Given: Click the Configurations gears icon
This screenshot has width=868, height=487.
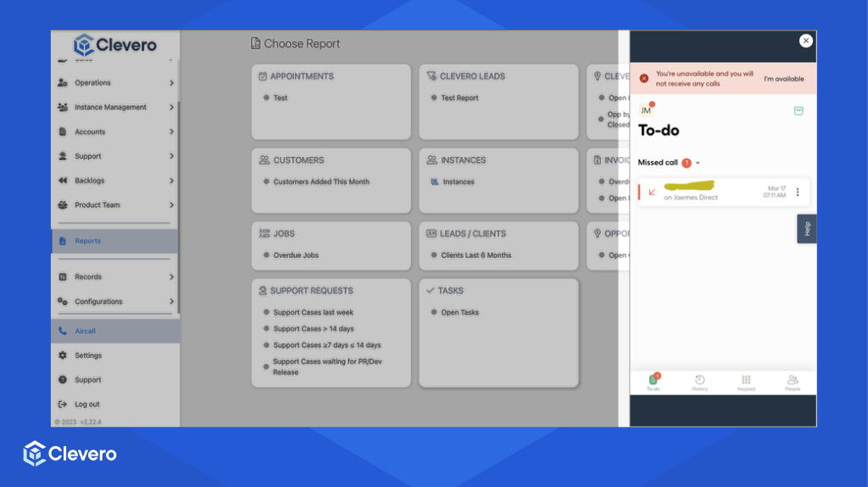Looking at the screenshot, I should click(x=63, y=301).
